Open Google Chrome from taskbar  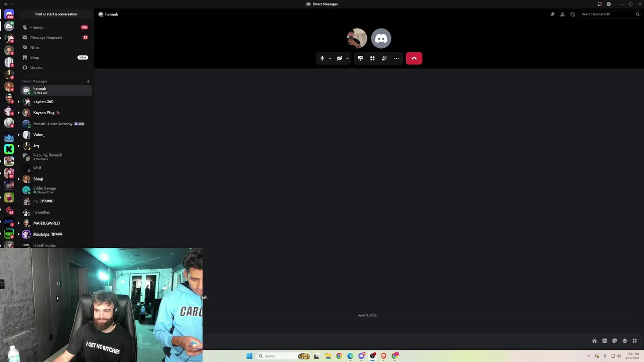coord(339,356)
